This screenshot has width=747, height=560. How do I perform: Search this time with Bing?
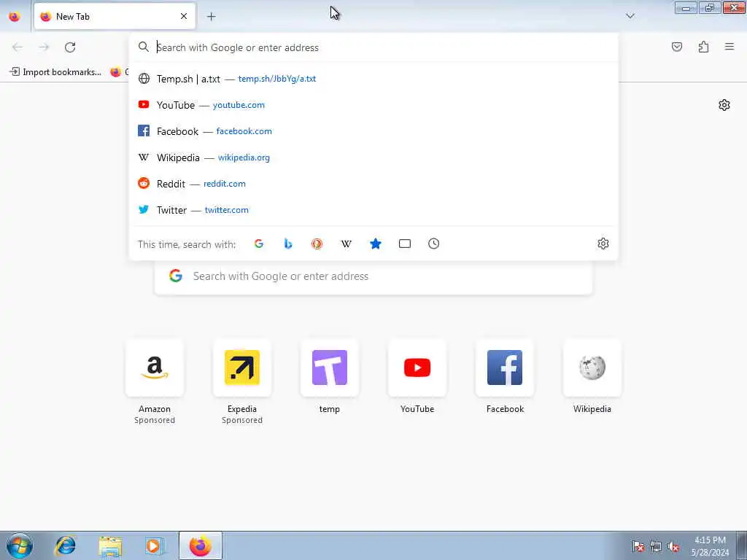pyautogui.click(x=287, y=244)
